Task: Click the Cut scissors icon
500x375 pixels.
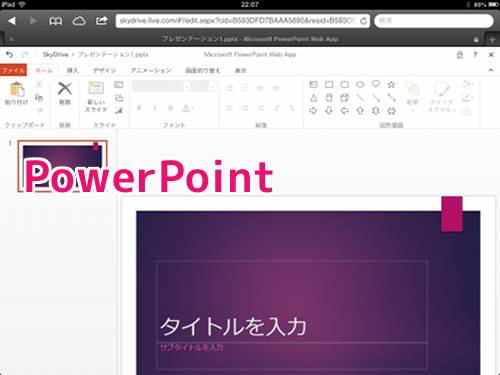Action: 39,84
